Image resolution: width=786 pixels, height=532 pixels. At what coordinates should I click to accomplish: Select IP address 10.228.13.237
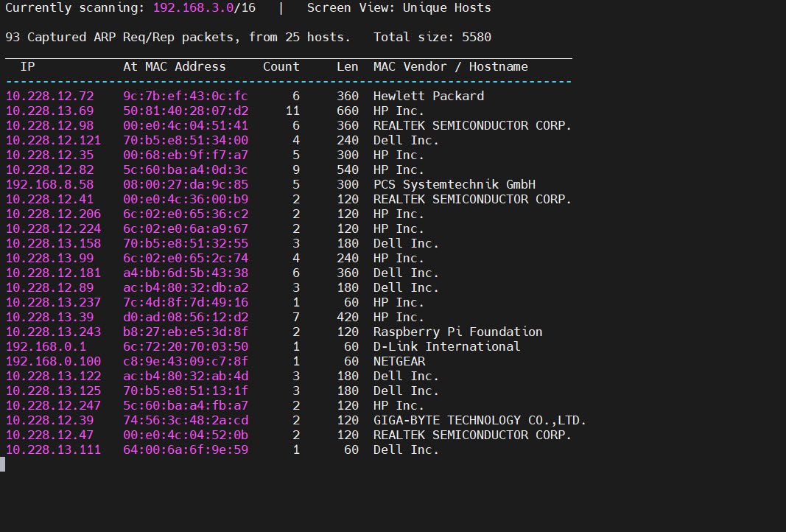[x=53, y=302]
